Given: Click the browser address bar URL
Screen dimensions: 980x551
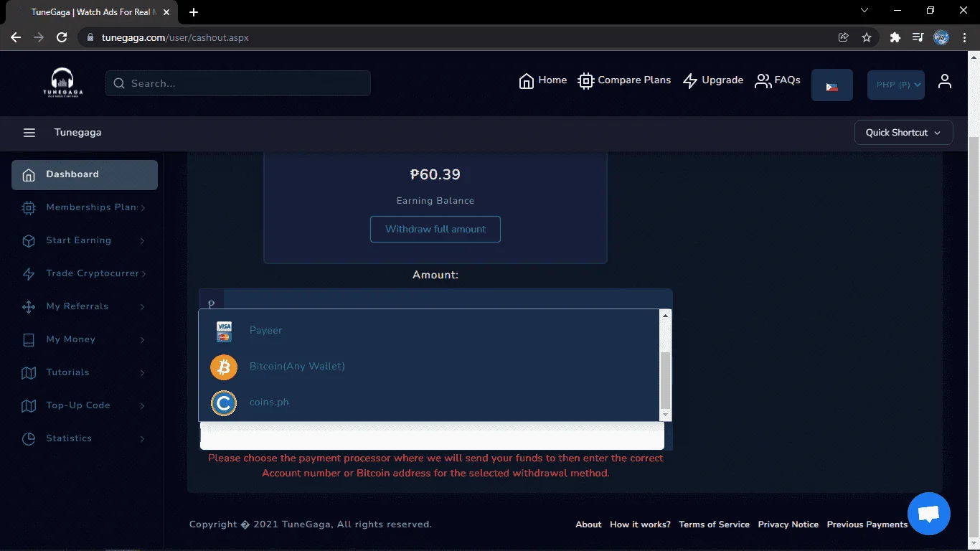Looking at the screenshot, I should 175,37.
